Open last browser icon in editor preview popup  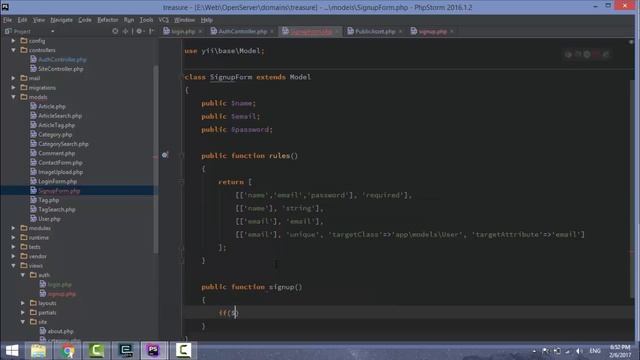click(606, 54)
